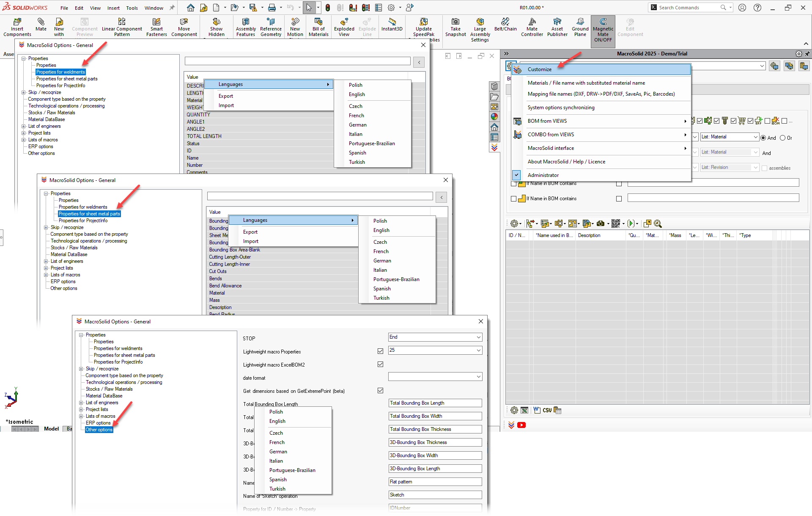Uncheck Get dimensions based on GetExtremePoint
This screenshot has width=812, height=516.
(x=380, y=390)
